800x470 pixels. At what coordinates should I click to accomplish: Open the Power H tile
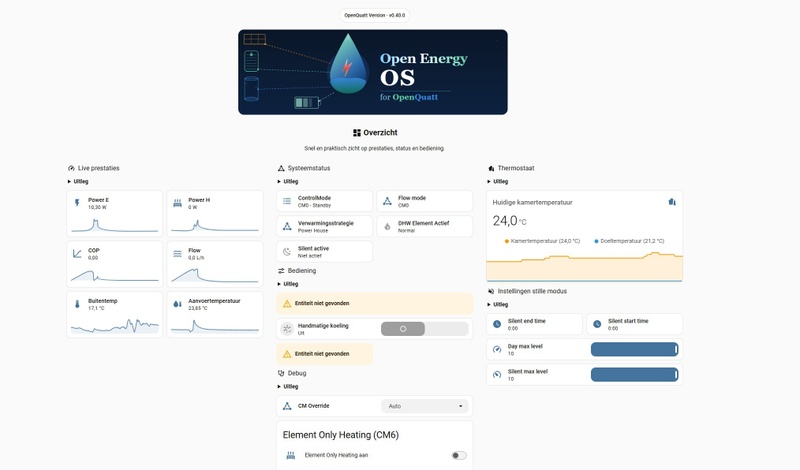point(215,214)
